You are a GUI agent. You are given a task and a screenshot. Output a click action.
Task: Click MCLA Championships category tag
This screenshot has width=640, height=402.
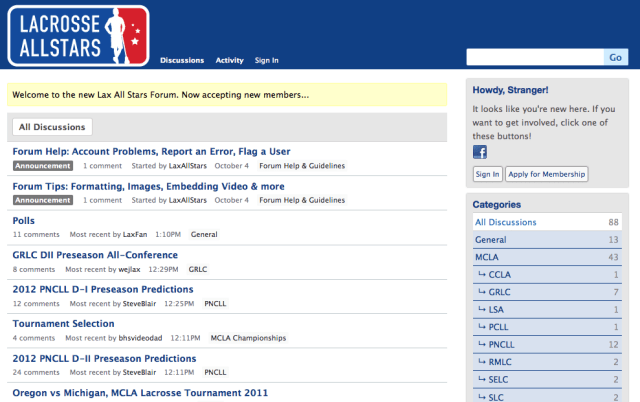click(x=248, y=338)
